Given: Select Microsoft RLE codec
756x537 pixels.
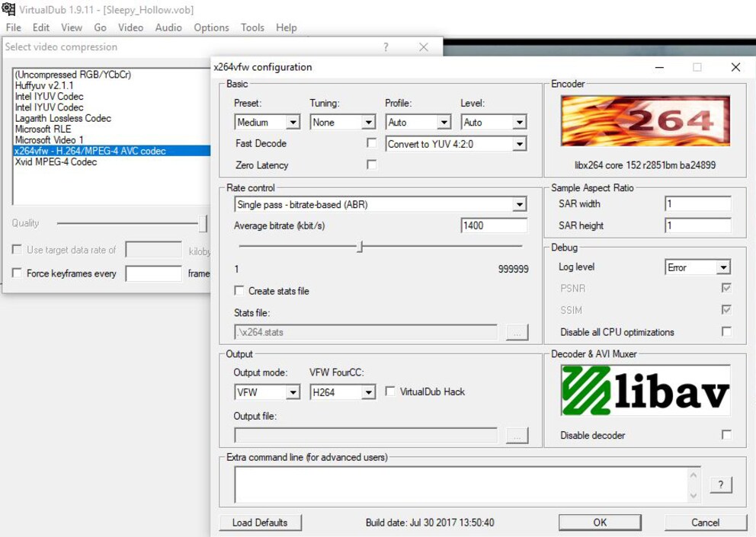Looking at the screenshot, I should tap(43, 129).
